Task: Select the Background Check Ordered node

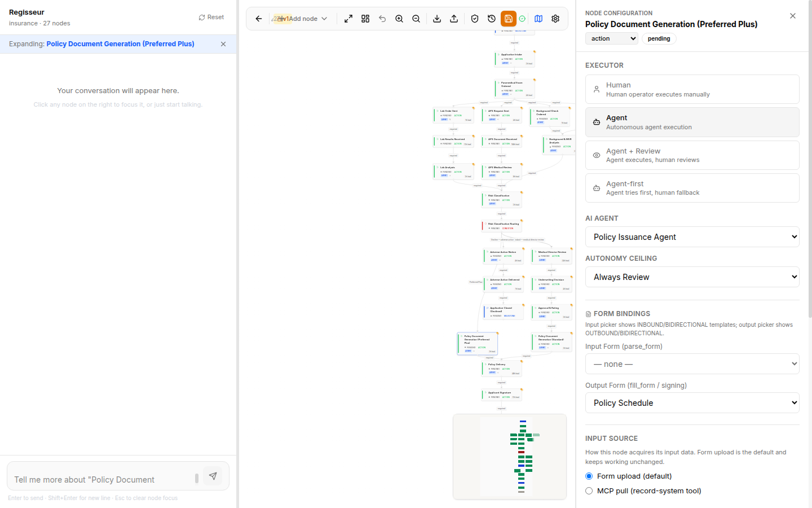Action: (x=550, y=116)
